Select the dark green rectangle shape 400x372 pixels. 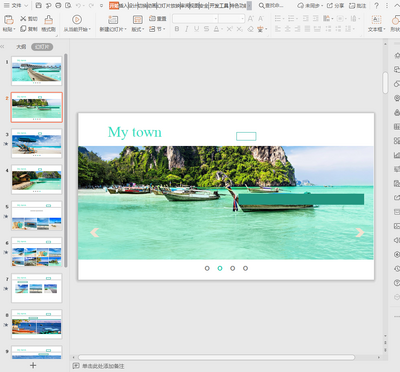point(301,199)
